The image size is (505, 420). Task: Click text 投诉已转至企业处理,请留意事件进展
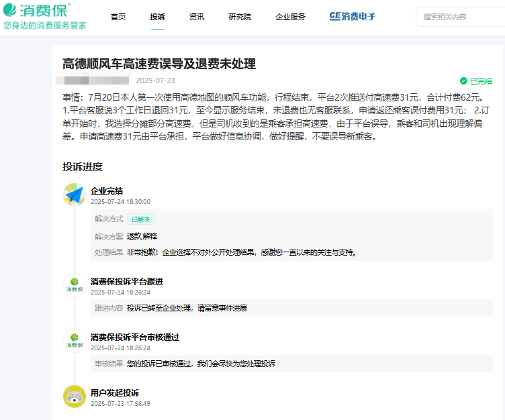coord(187,308)
